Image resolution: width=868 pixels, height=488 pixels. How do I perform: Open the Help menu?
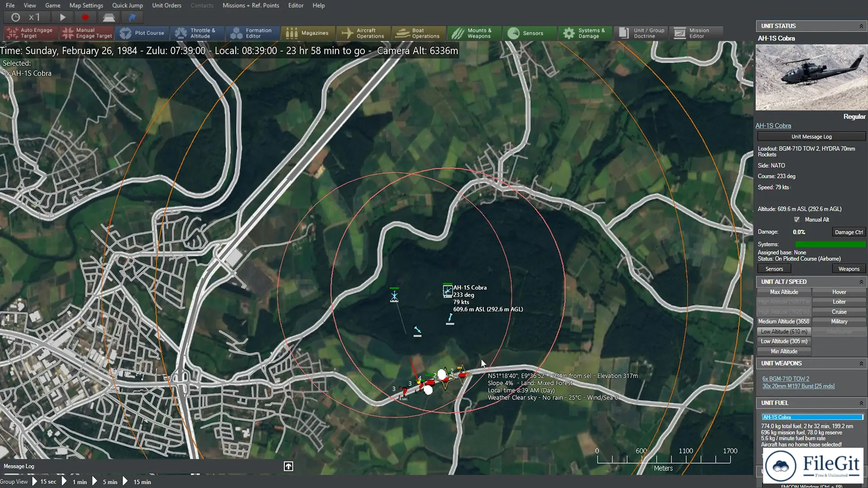point(319,5)
